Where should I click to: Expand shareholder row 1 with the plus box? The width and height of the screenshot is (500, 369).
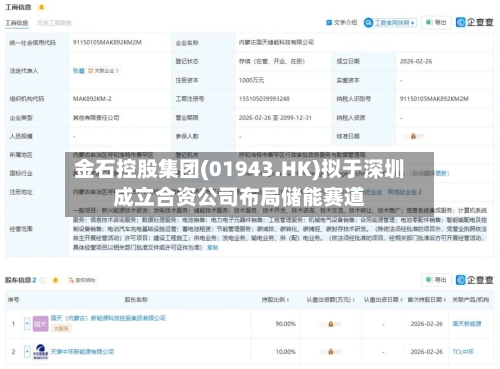27,324
